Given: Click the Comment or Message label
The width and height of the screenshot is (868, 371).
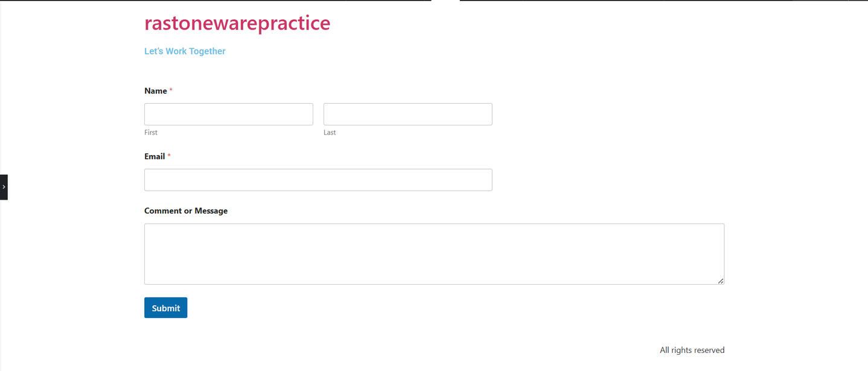Looking at the screenshot, I should (x=186, y=211).
